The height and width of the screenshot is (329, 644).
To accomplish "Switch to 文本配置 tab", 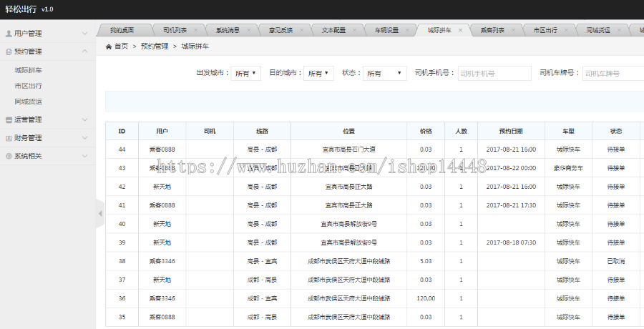I will (334, 30).
